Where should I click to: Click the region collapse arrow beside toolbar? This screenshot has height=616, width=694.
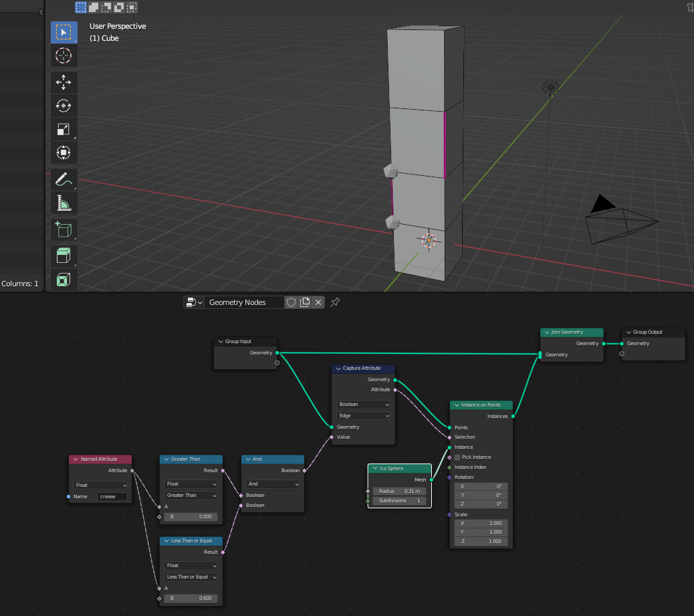coord(41,13)
